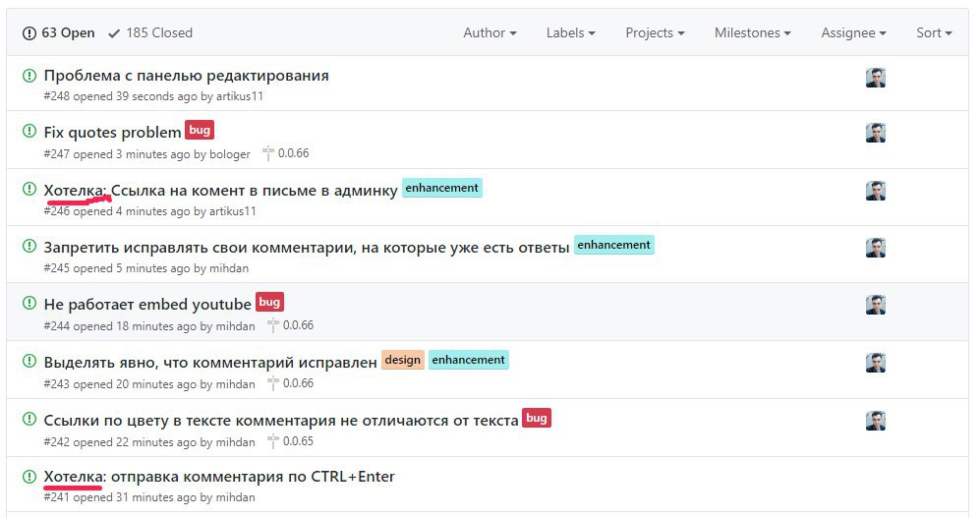The height and width of the screenshot is (518, 980).
Task: Click bug label on 'Не работает embed youtube'
Action: (269, 302)
